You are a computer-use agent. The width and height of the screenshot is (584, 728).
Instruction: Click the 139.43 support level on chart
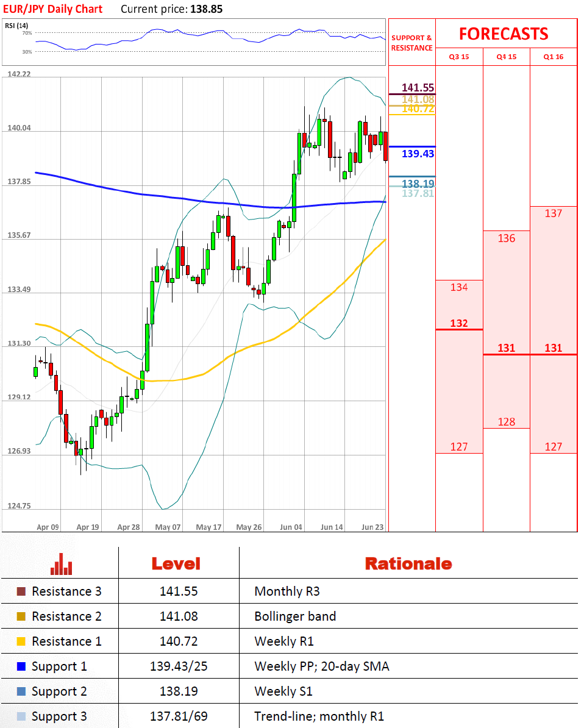click(418, 154)
